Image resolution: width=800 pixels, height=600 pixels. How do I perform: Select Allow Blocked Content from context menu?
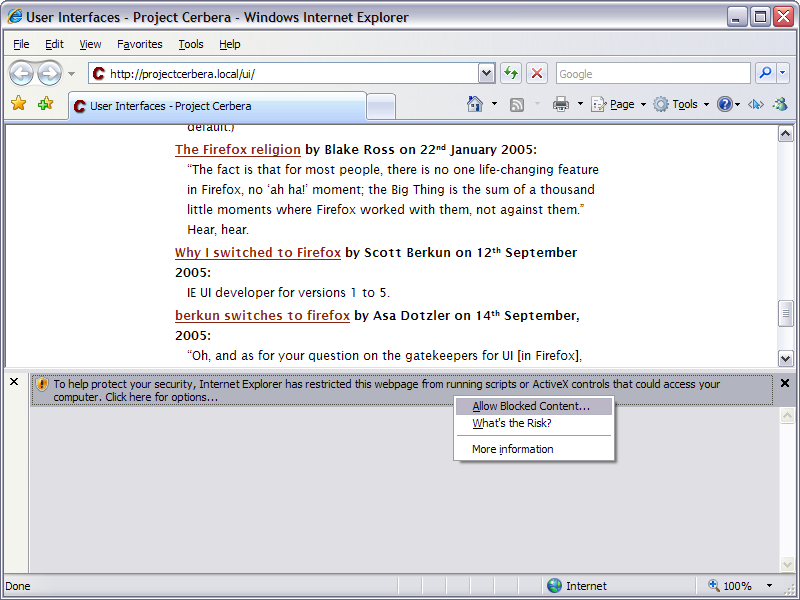531,407
